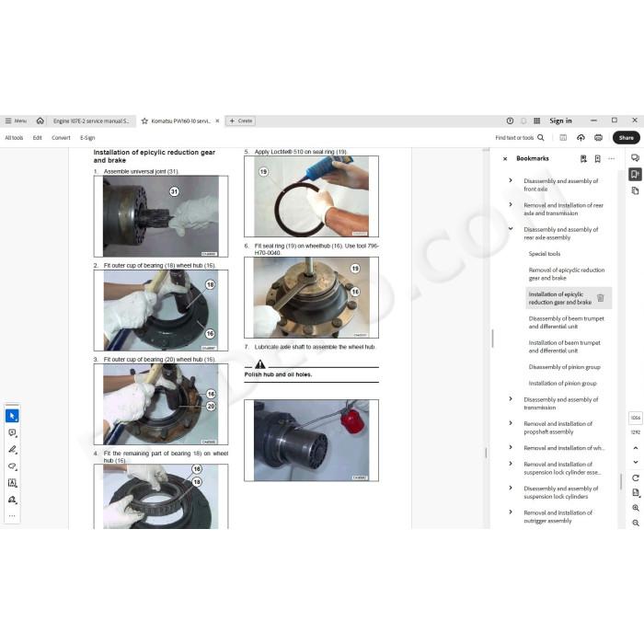Toggle the page thumbnails icon in the right rail
The image size is (644, 644).
[635, 190]
